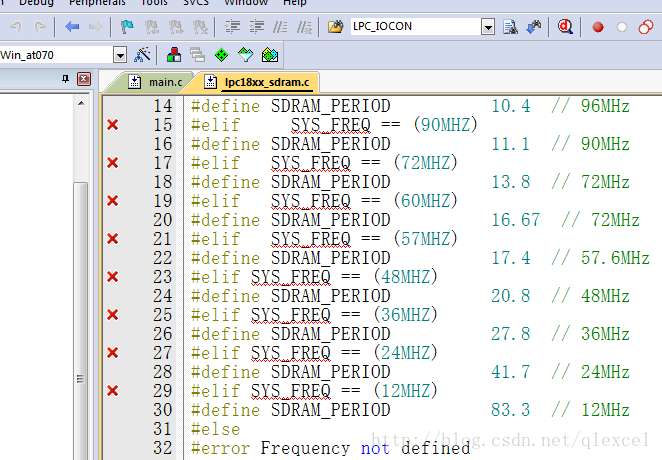
Task: Open the Debug menu
Action: pos(37,3)
